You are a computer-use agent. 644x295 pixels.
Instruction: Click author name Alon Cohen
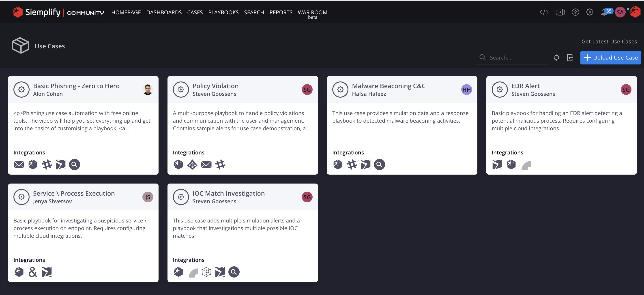coord(48,94)
